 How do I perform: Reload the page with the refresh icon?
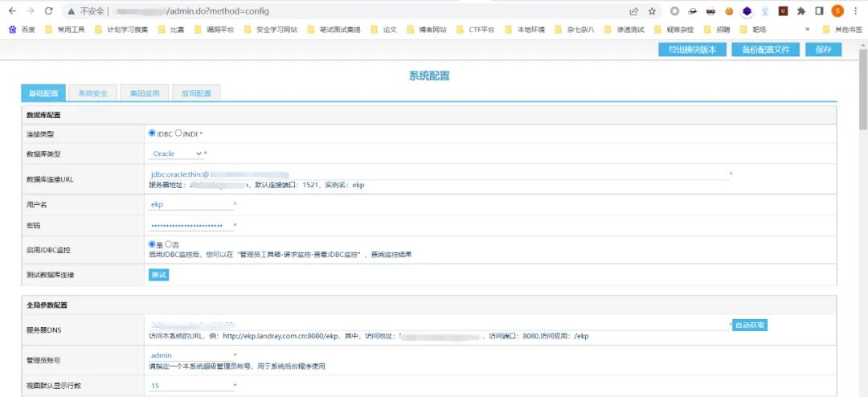[48, 11]
